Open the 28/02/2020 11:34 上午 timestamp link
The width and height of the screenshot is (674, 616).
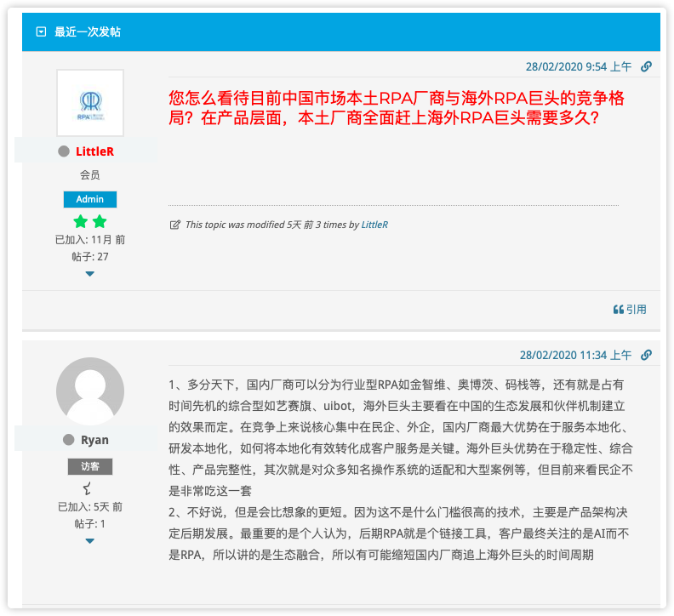(x=575, y=355)
